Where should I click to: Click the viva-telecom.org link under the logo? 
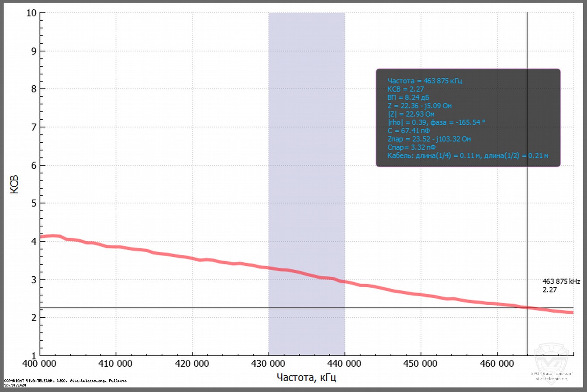point(552,378)
